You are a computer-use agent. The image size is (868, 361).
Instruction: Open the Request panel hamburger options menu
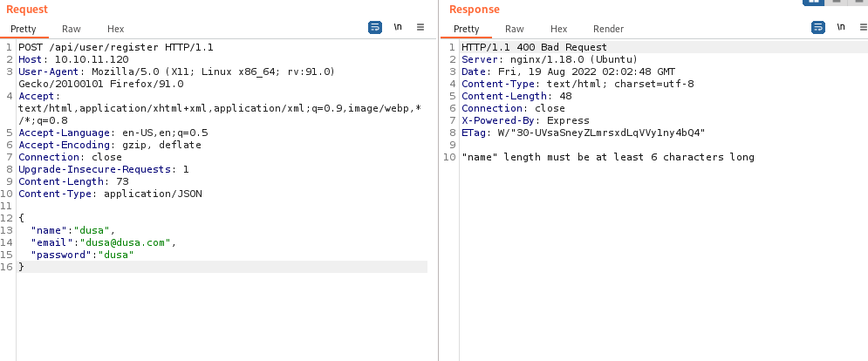420,28
